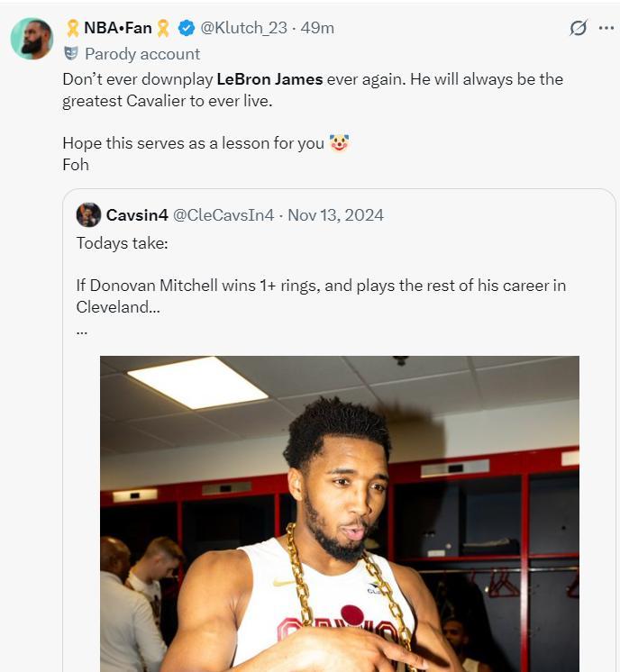The image size is (620, 672).
Task: Click the 49m timestamp
Action: pyautogui.click(x=317, y=28)
